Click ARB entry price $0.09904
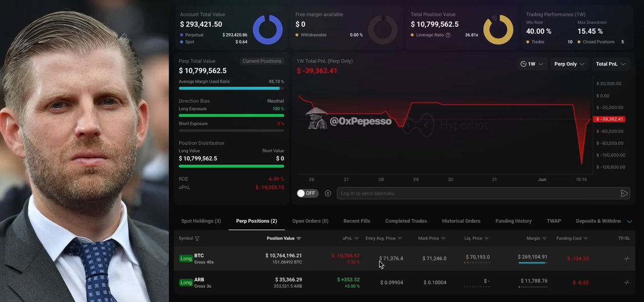This screenshot has width=644, height=302. (x=392, y=283)
